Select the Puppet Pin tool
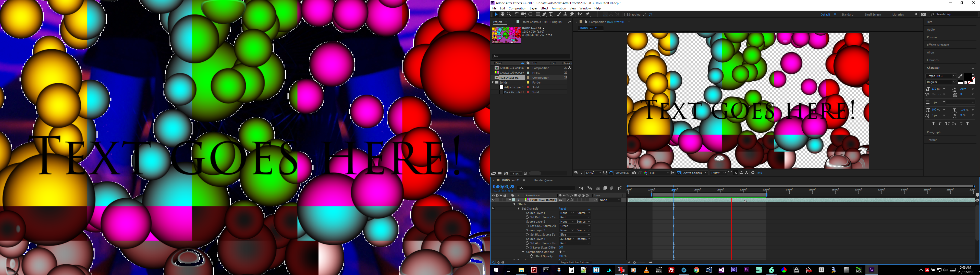Image resolution: width=980 pixels, height=275 pixels. coord(588,15)
